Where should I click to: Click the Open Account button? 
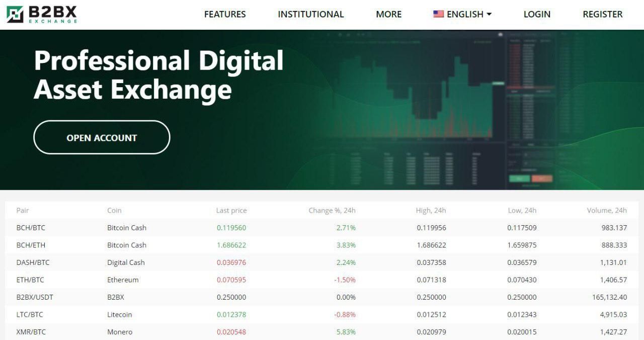point(102,137)
